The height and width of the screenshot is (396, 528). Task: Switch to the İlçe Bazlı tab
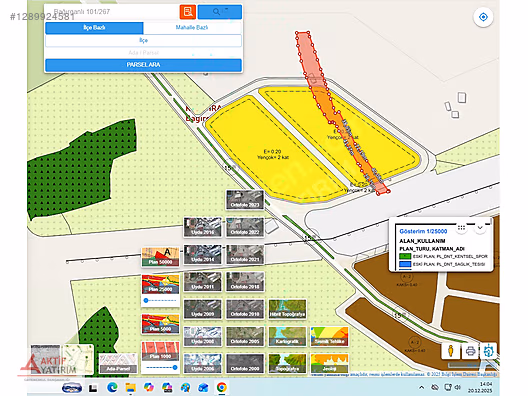pos(94,28)
